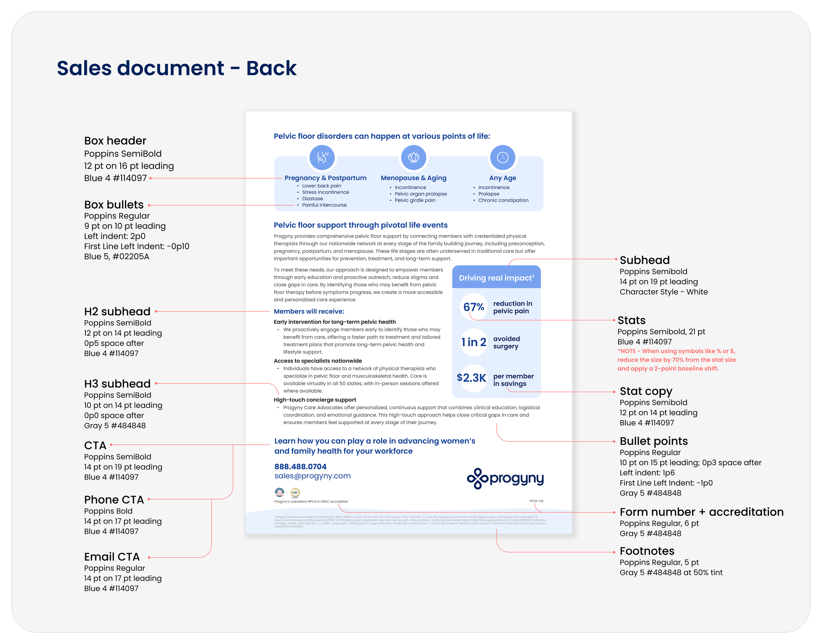Click the 'Lower back pain' bullet

(x=321, y=185)
